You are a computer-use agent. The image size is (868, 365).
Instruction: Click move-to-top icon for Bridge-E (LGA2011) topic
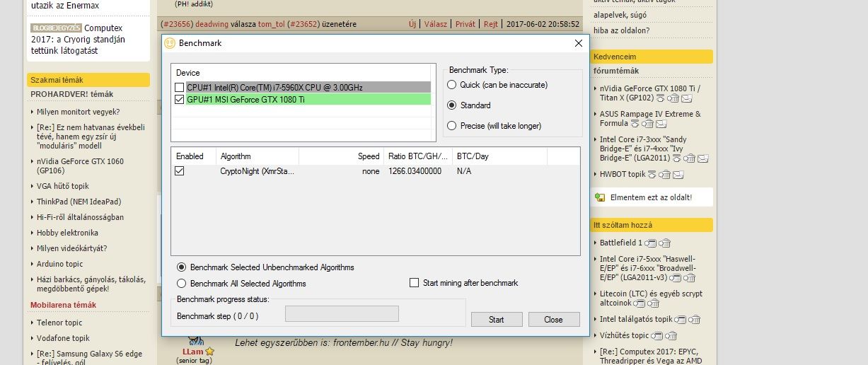pyautogui.click(x=676, y=158)
